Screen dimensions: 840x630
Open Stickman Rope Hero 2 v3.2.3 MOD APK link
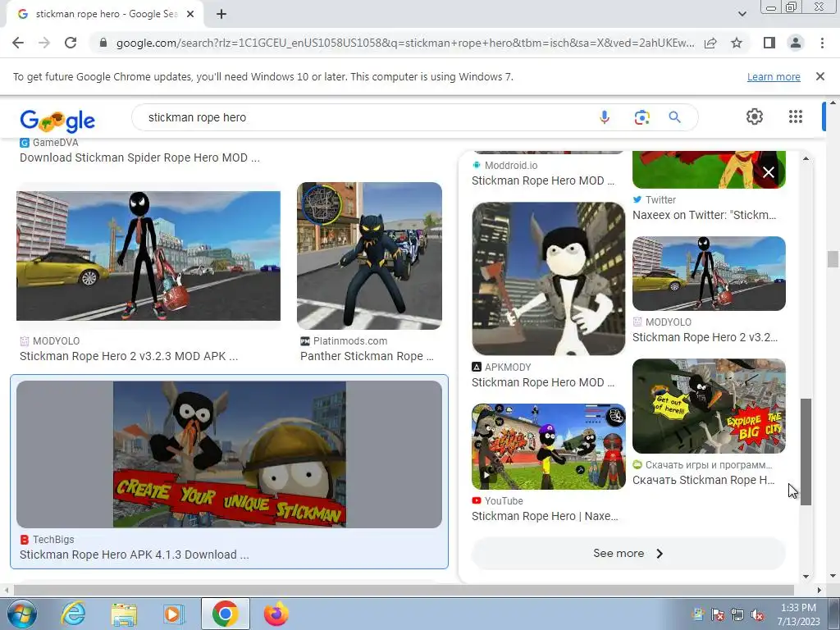click(x=129, y=356)
